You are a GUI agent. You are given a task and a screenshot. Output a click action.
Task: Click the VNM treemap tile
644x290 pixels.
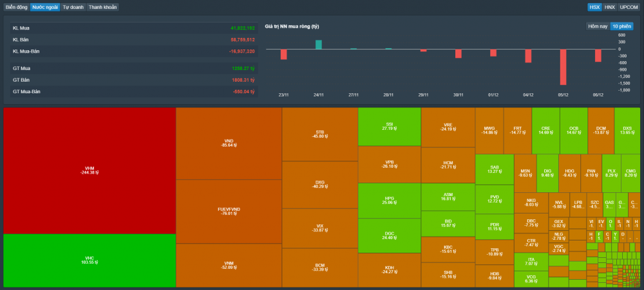[229, 266]
